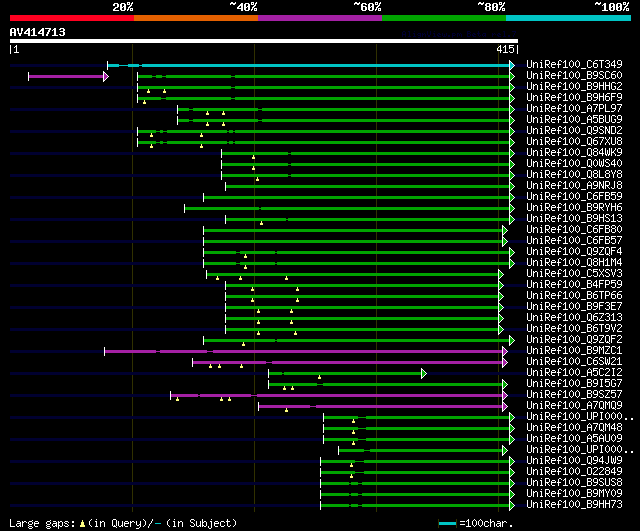Click the cyan ~100% color legend segment
The height and width of the screenshot is (531, 640).
pos(569,18)
